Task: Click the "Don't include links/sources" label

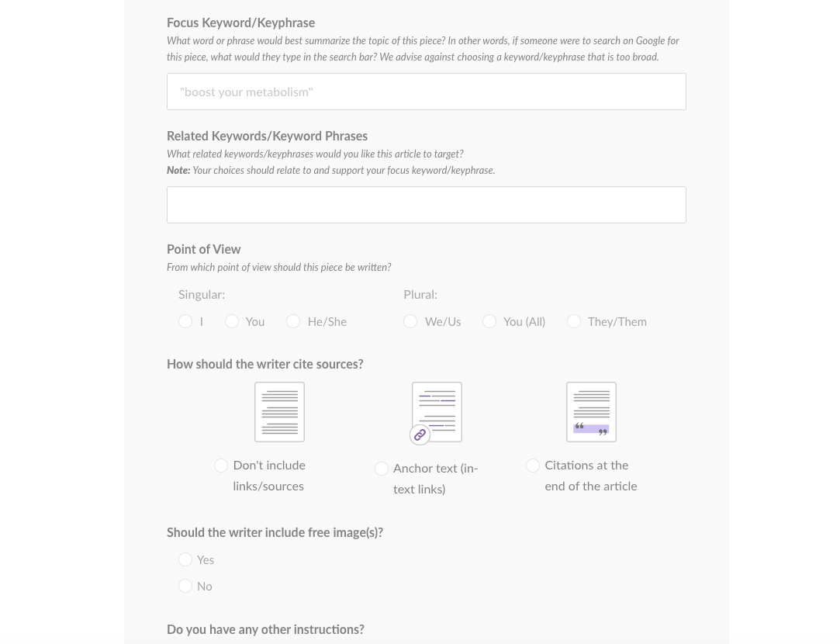Action: pos(269,476)
